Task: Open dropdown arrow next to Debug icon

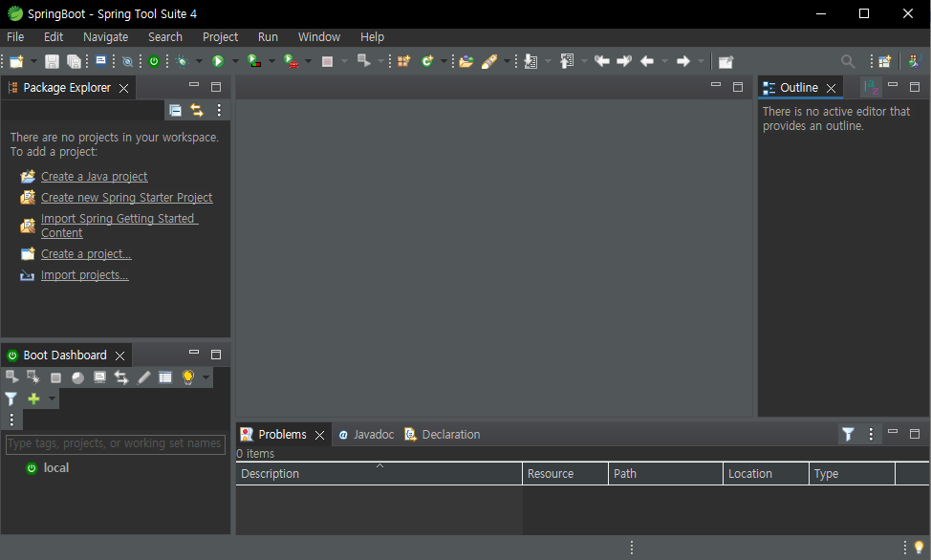Action: (x=199, y=61)
